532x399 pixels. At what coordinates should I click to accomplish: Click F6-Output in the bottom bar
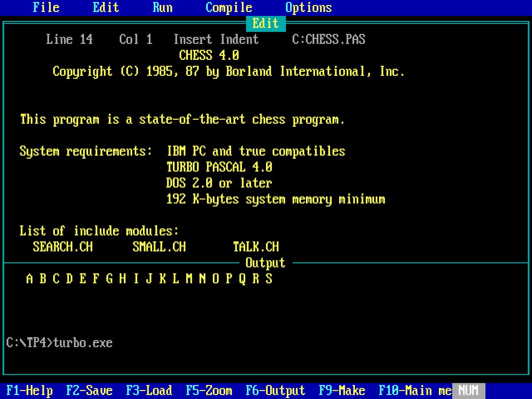click(276, 391)
